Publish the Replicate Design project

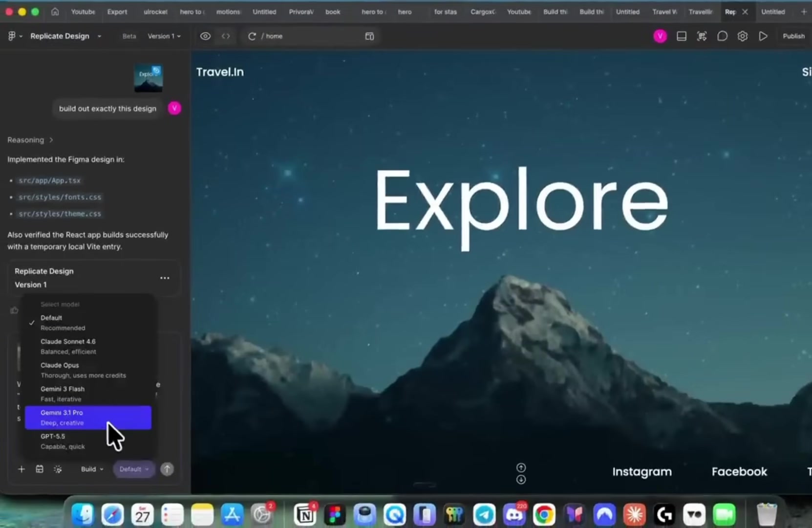click(793, 36)
